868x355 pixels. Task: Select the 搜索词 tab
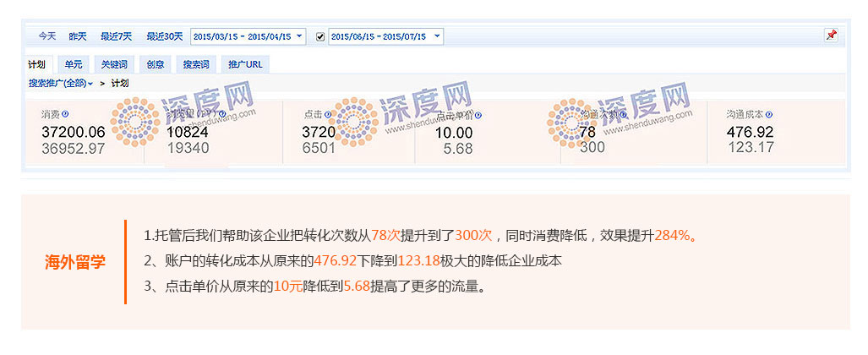196,64
